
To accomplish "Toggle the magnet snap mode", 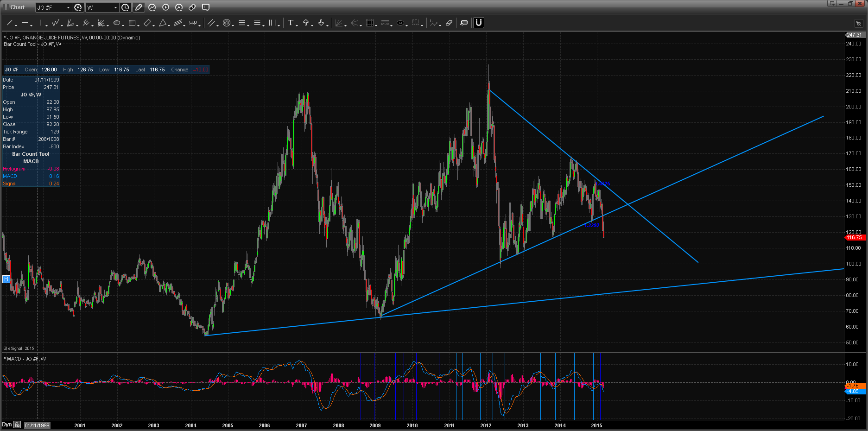I will pyautogui.click(x=479, y=23).
